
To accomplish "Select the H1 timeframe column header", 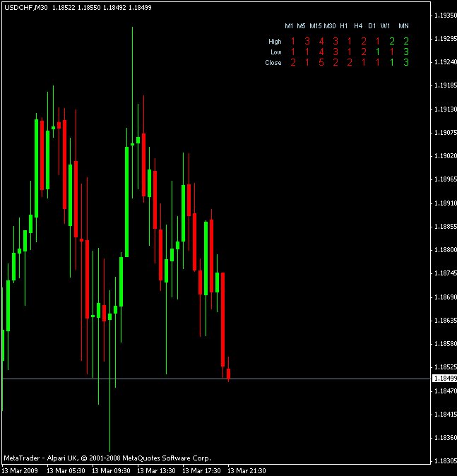I will [344, 26].
